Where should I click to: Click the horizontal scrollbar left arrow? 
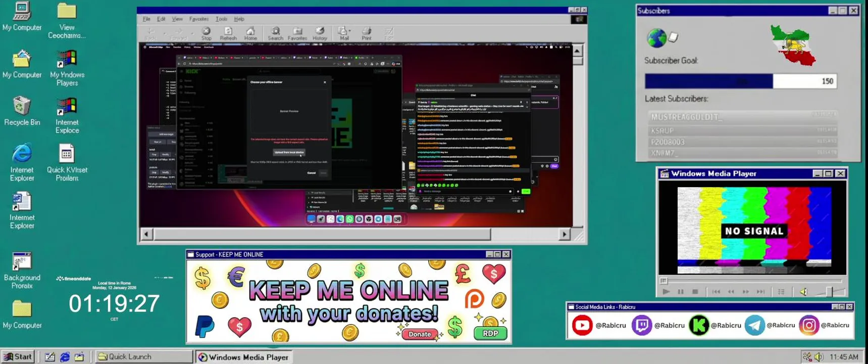click(146, 234)
